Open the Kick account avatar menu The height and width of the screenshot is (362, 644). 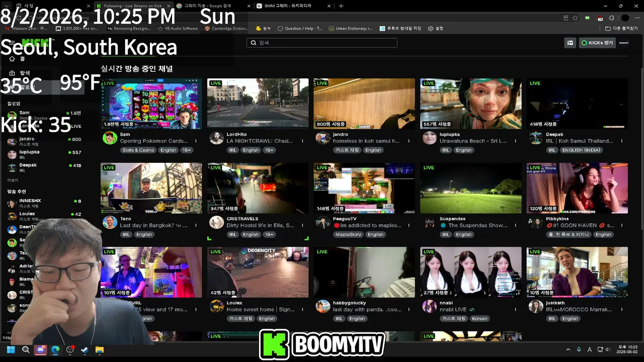tap(624, 43)
